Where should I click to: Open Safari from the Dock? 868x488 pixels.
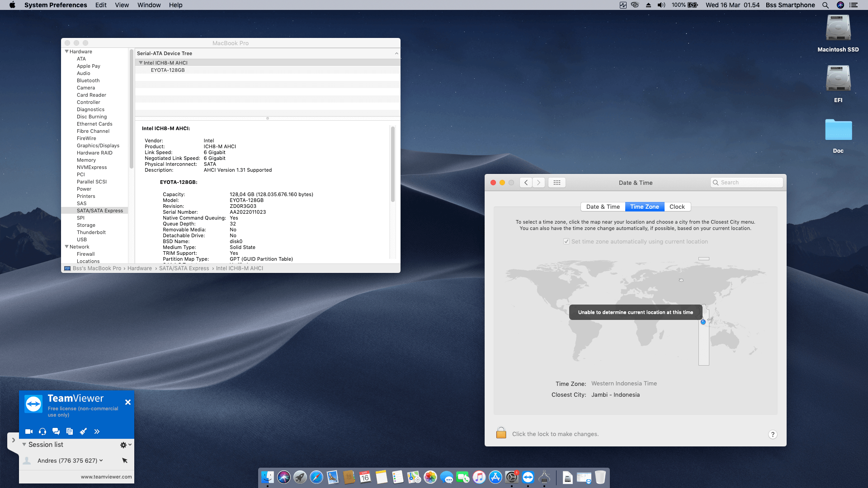[x=316, y=477]
